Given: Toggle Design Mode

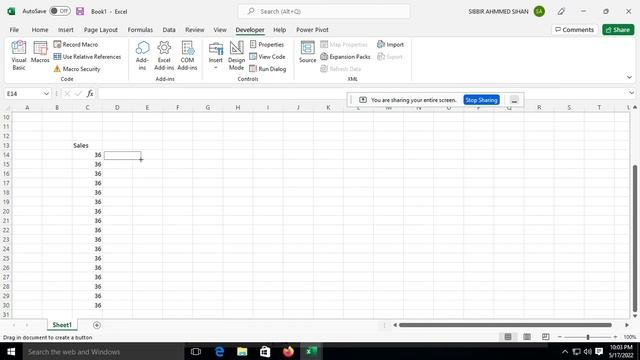Looking at the screenshot, I should tap(236, 56).
